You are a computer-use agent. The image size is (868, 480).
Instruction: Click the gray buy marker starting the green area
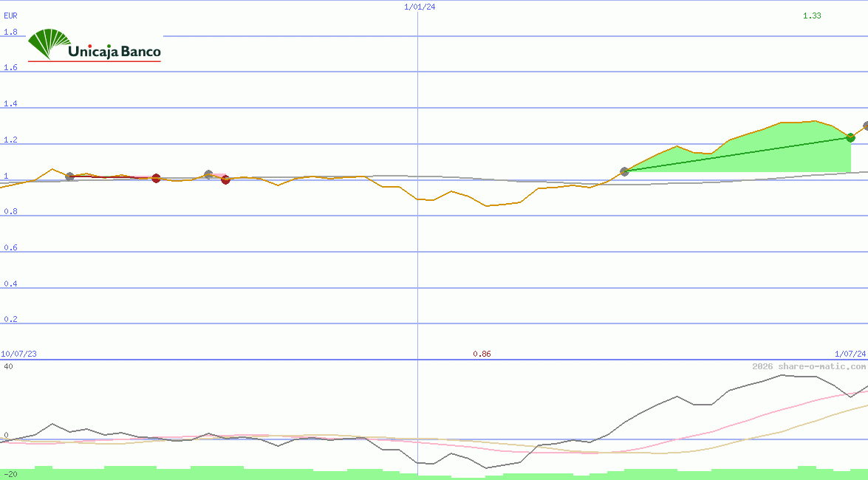(624, 171)
